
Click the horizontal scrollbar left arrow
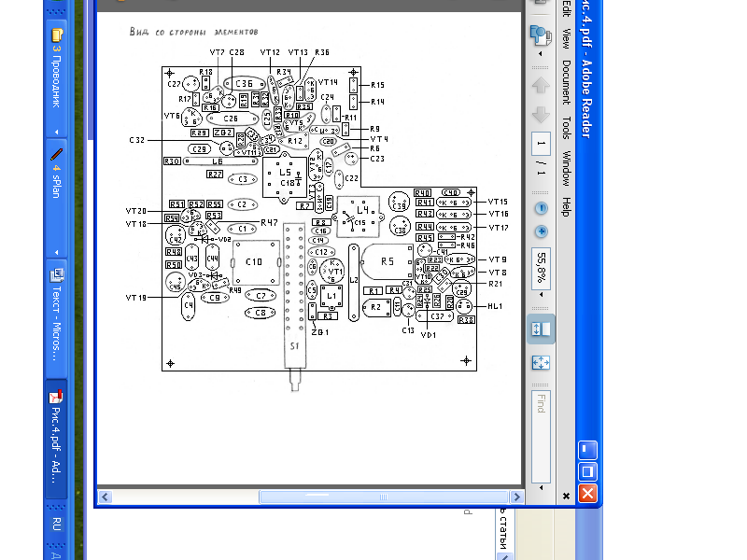click(x=105, y=497)
